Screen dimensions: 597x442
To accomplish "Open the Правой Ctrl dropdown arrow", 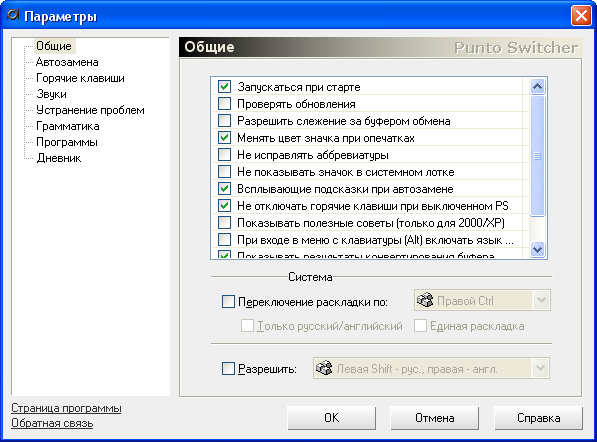I will [x=541, y=300].
